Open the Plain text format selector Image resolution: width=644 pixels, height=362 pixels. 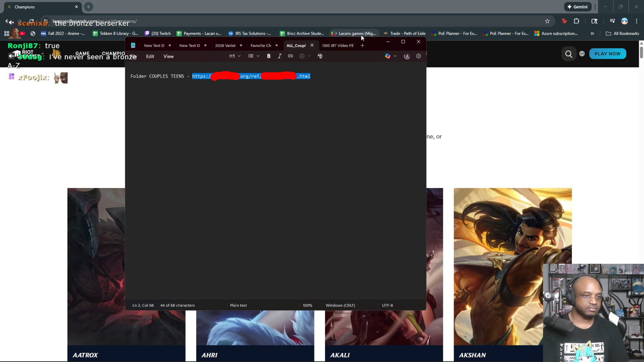click(239, 305)
